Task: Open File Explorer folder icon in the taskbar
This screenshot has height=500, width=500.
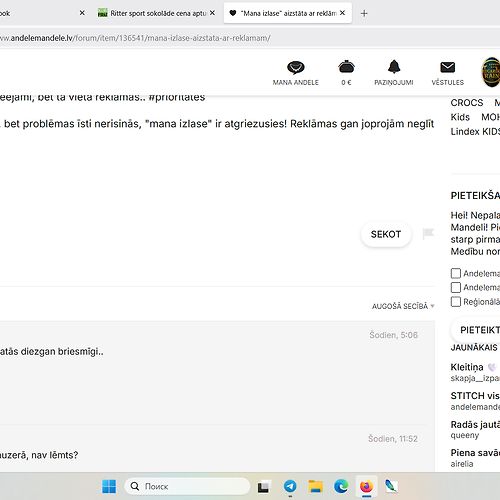Action: pos(315,487)
